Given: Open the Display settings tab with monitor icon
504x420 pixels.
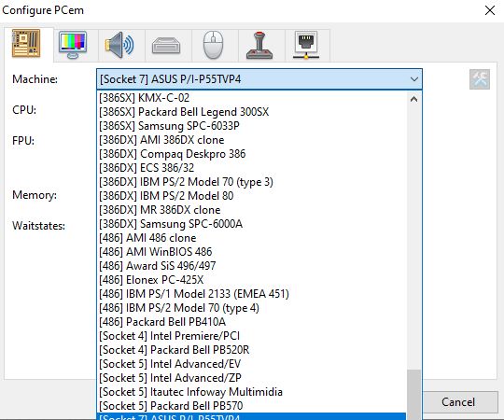Looking at the screenshot, I should [x=73, y=45].
